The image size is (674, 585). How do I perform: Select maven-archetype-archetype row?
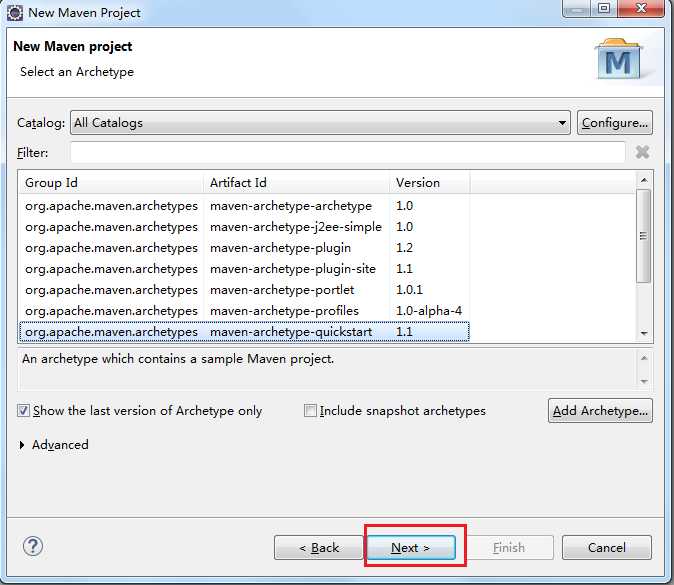click(244, 206)
